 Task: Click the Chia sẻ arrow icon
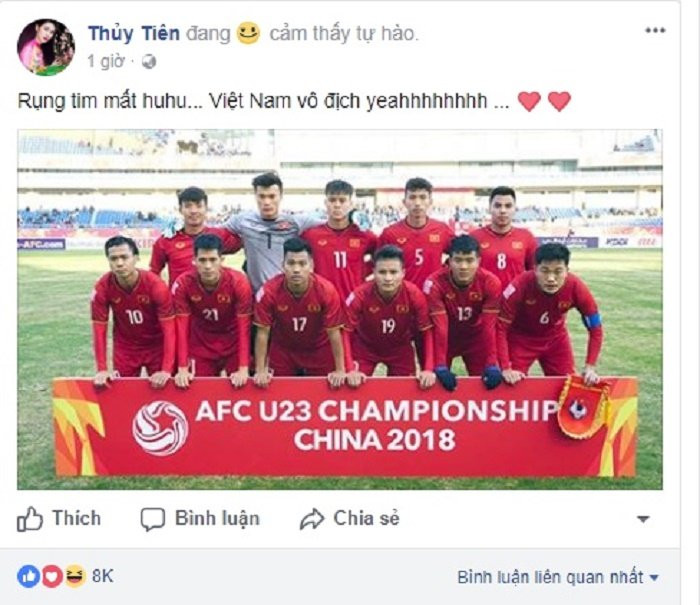pos(312,519)
